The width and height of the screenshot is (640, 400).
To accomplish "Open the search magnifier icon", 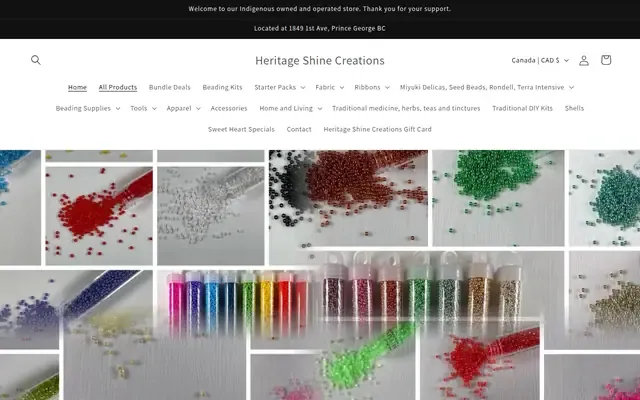I will coord(36,60).
